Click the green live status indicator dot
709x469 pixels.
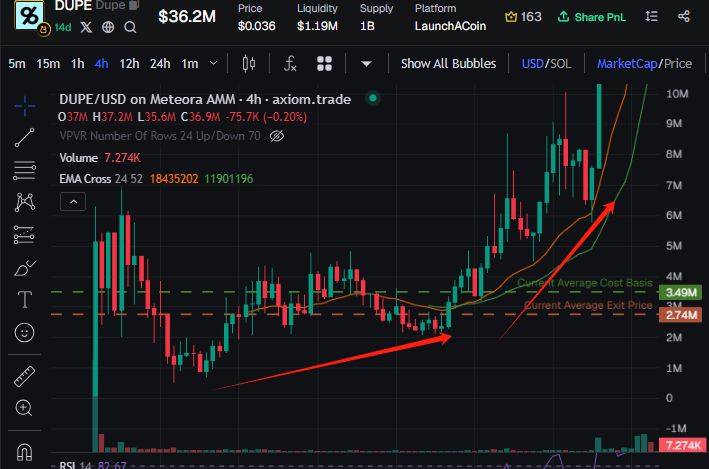[x=373, y=98]
